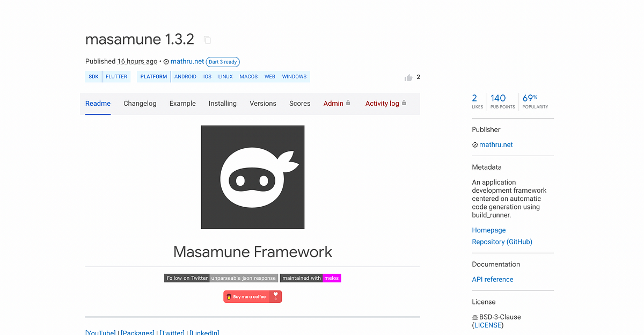Open Follow on Twitter badge
This screenshot has height=335, width=644.
(x=221, y=278)
